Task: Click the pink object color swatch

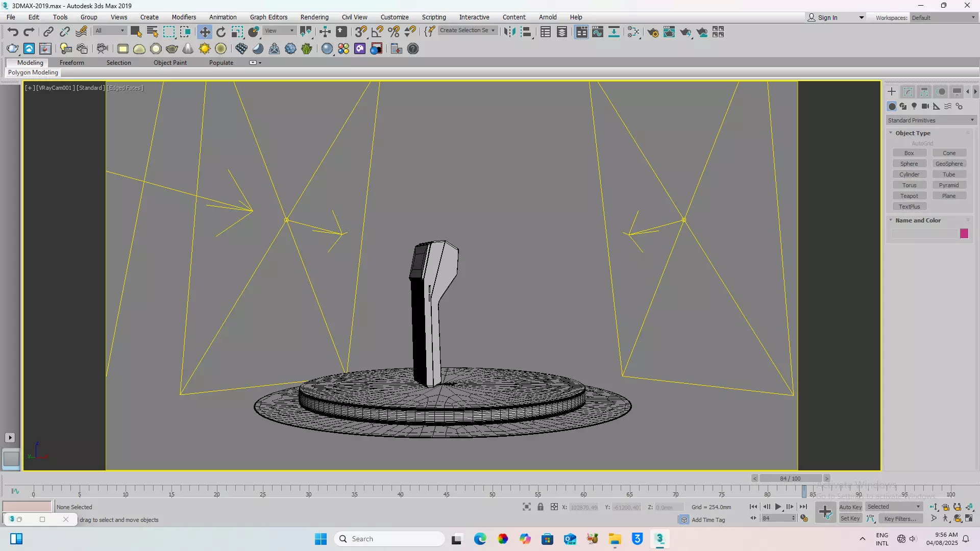Action: tap(964, 234)
